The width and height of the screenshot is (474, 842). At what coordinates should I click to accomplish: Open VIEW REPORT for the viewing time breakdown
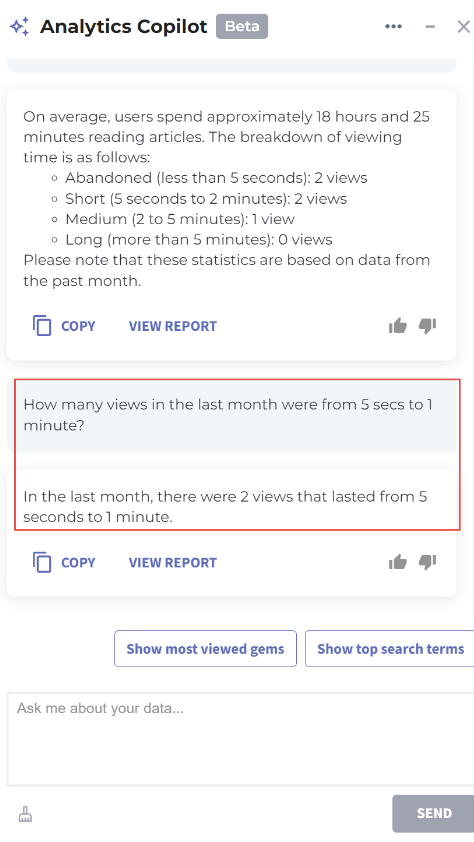coord(173,326)
